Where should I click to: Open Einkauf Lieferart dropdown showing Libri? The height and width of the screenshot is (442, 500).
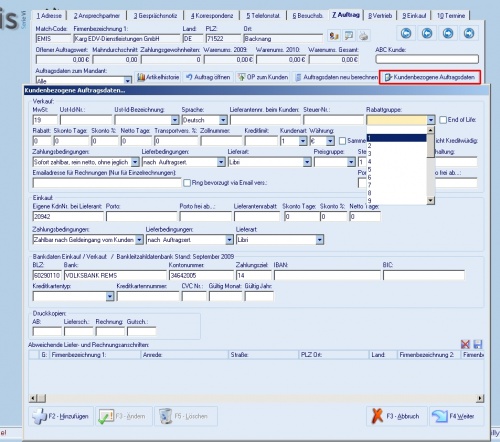click(x=320, y=240)
